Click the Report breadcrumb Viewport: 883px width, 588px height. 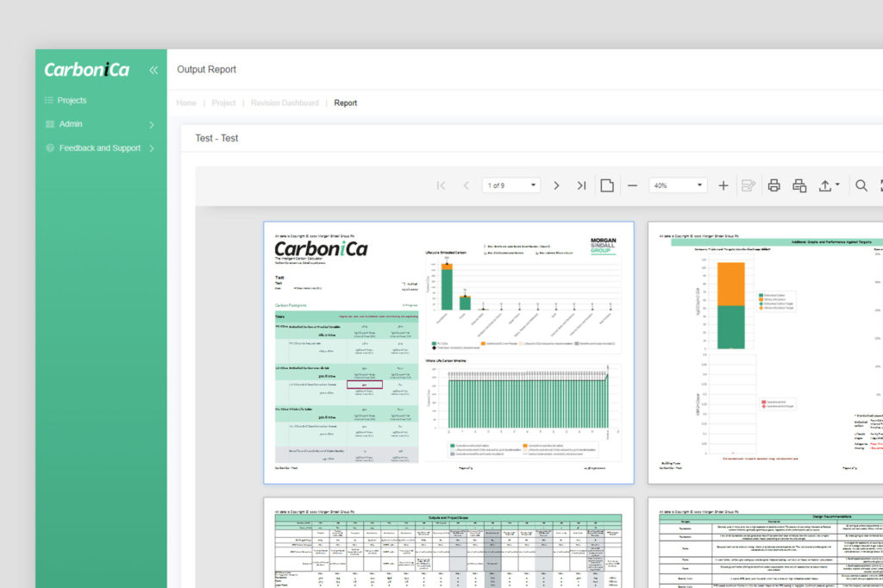click(345, 103)
